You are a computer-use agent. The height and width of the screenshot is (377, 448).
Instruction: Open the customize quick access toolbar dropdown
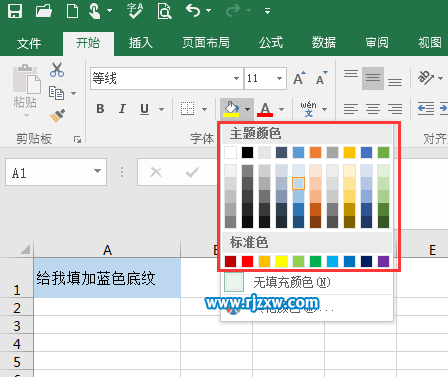[267, 11]
